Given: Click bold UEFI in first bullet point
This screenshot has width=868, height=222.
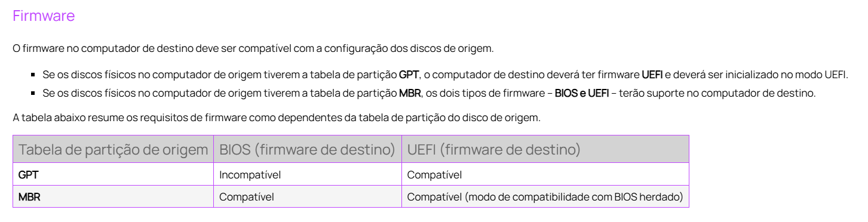Looking at the screenshot, I should point(652,75).
